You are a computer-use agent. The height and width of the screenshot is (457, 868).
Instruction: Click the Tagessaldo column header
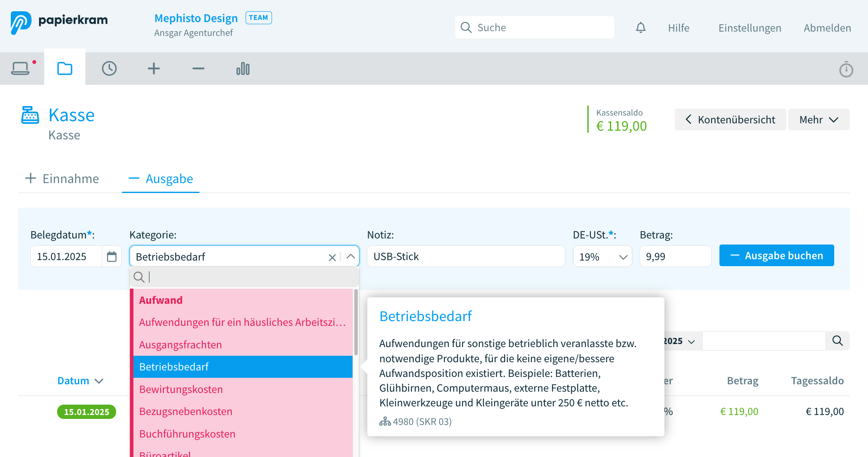pyautogui.click(x=817, y=381)
